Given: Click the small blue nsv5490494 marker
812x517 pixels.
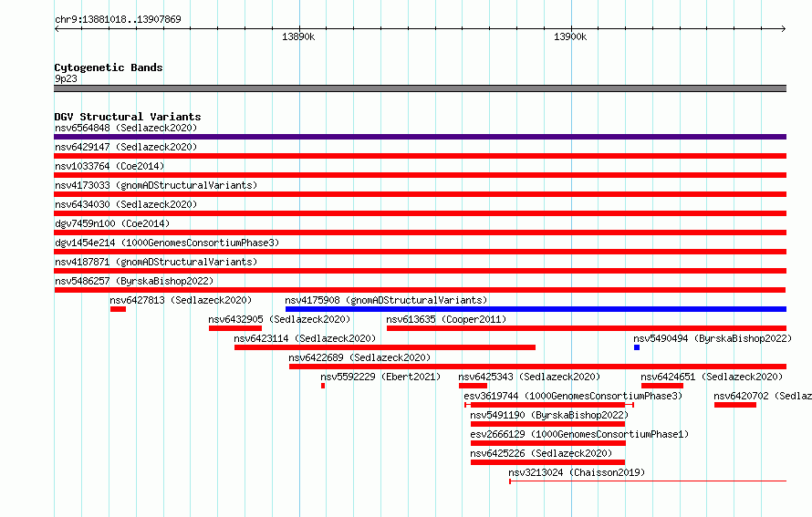Looking at the screenshot, I should pyautogui.click(x=637, y=347).
